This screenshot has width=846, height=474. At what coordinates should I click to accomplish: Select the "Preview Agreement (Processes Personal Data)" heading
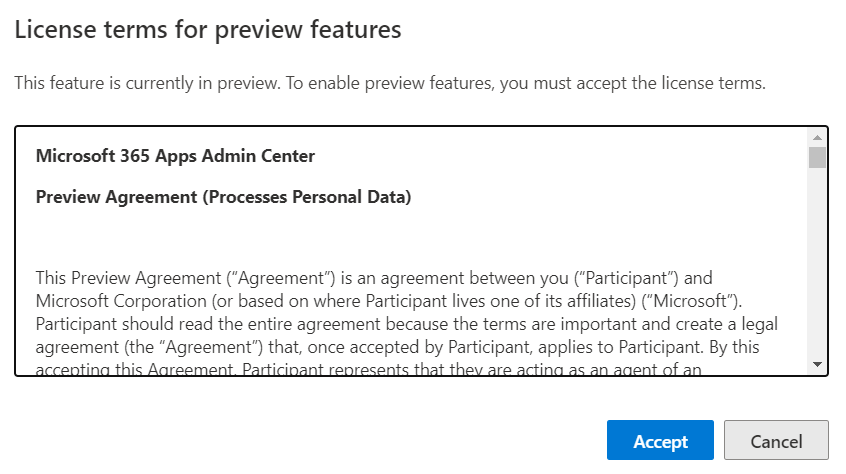[x=223, y=197]
